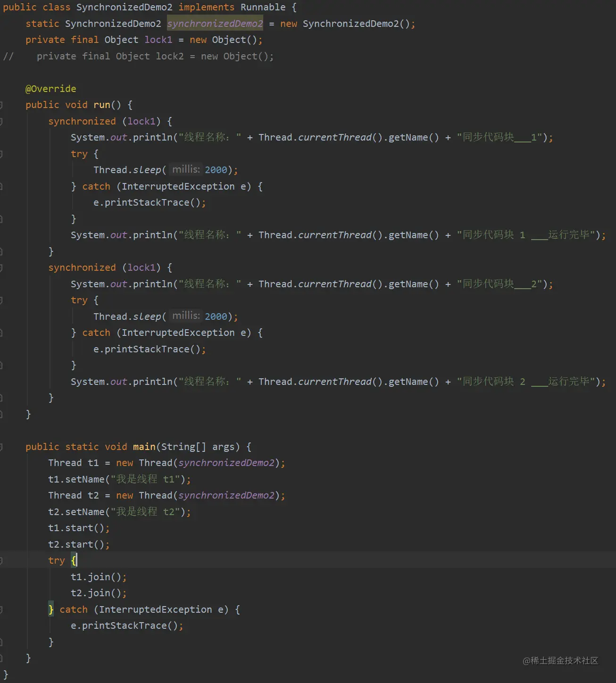Click the SynchronizedDemo2 class name after 'public class'
Image resolution: width=616 pixels, height=683 pixels.
pos(125,7)
